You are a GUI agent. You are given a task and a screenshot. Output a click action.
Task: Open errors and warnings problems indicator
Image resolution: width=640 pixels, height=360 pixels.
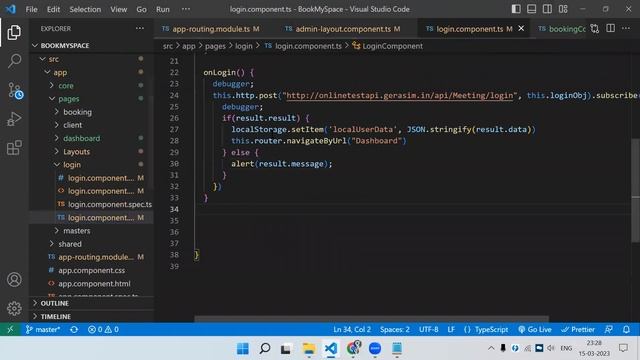coord(103,329)
